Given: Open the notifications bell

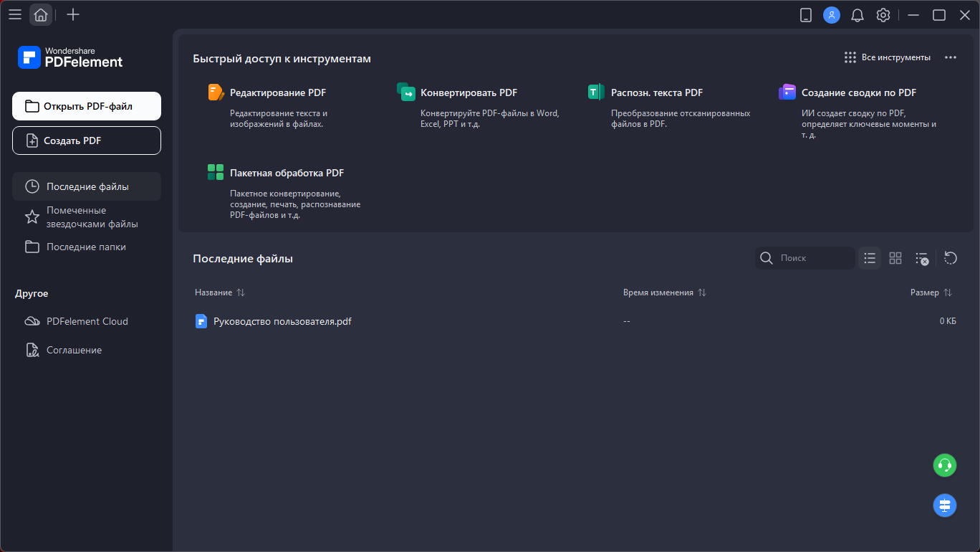Looking at the screenshot, I should pos(857,15).
